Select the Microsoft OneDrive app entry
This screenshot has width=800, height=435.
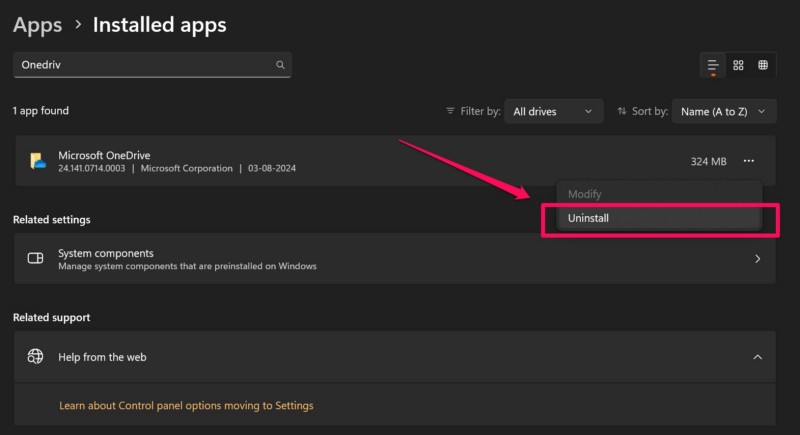[x=300, y=161]
